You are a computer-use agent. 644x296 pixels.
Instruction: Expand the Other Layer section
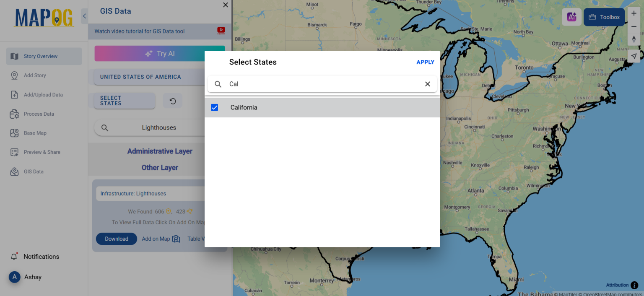click(x=160, y=167)
